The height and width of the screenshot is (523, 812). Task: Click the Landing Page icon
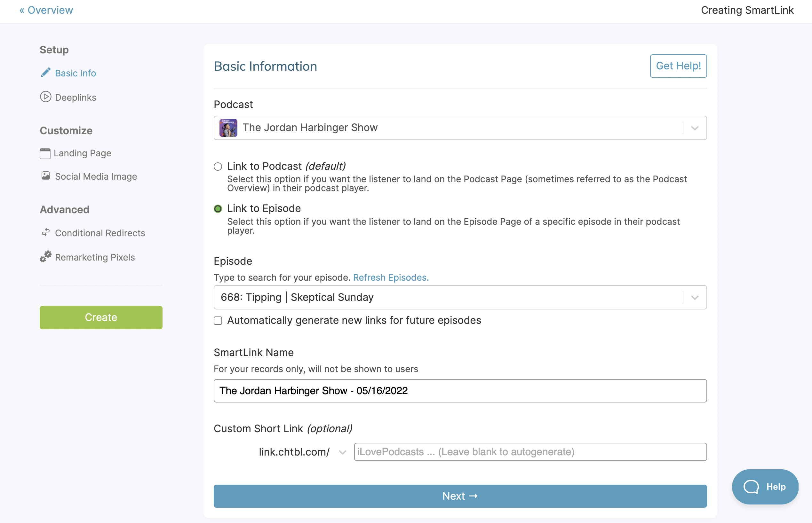coord(45,153)
